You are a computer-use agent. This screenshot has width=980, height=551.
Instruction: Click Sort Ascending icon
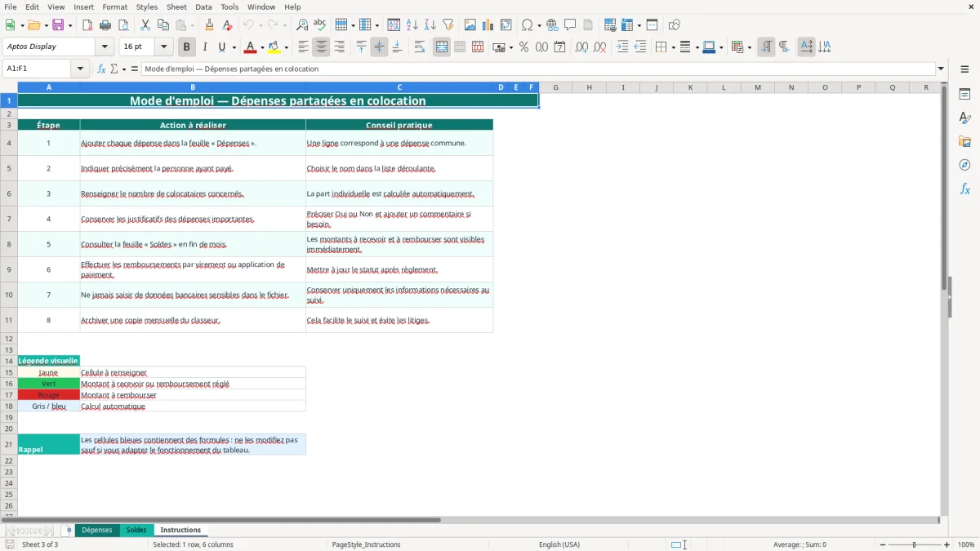(412, 25)
